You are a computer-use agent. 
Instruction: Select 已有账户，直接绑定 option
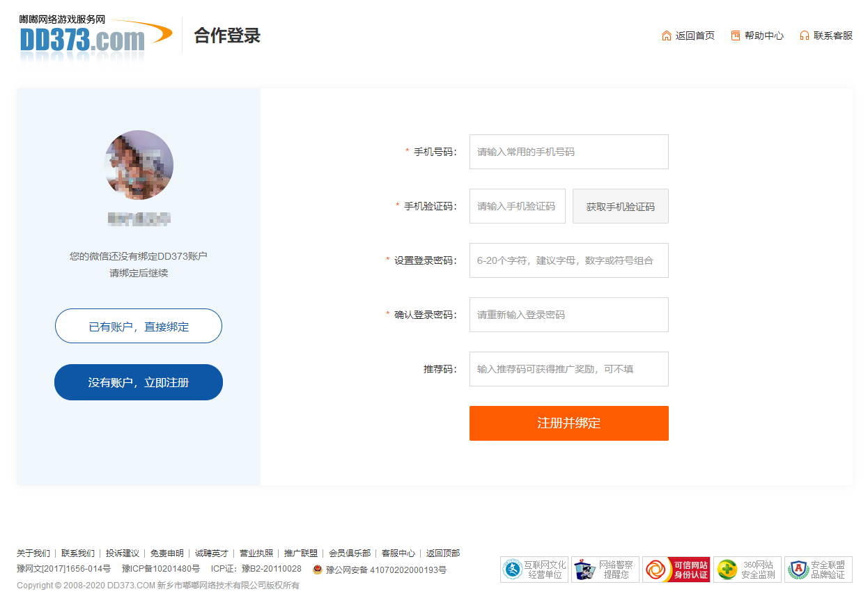click(139, 326)
